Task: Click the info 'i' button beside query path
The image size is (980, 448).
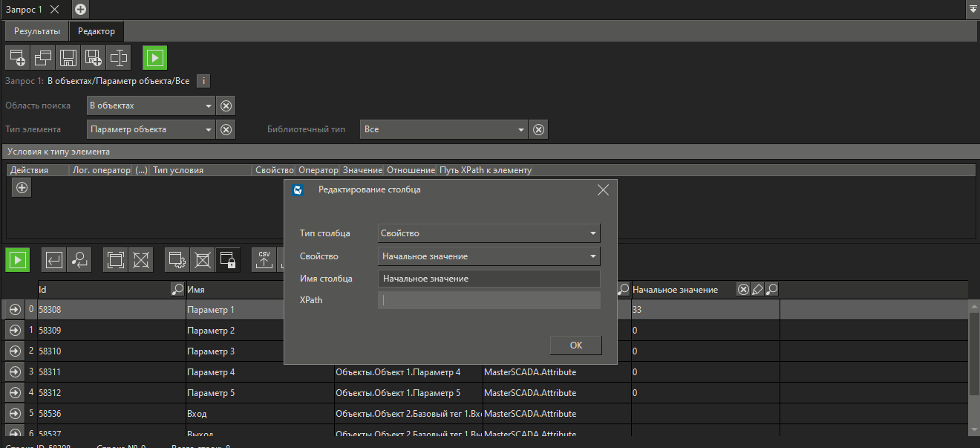Action: pyautogui.click(x=204, y=81)
